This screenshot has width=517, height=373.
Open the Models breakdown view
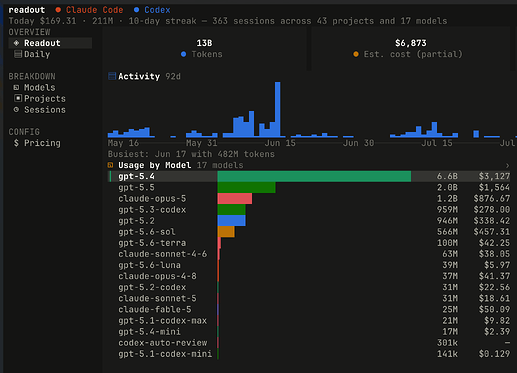39,87
